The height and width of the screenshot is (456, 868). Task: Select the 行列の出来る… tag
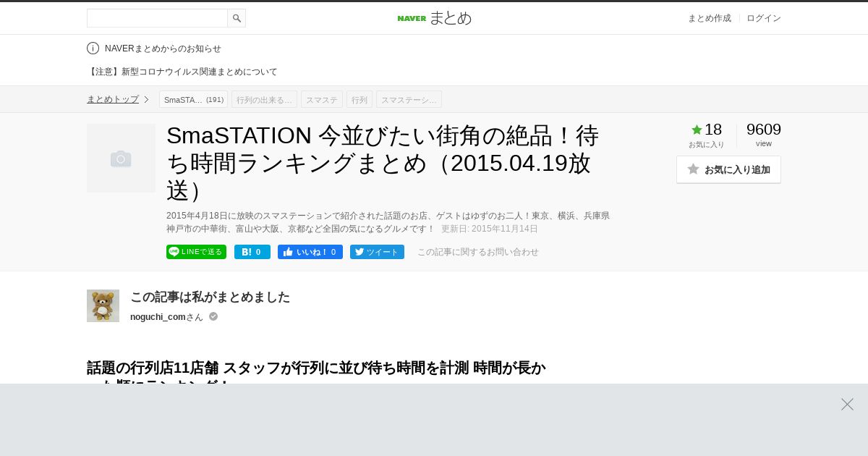pos(264,99)
